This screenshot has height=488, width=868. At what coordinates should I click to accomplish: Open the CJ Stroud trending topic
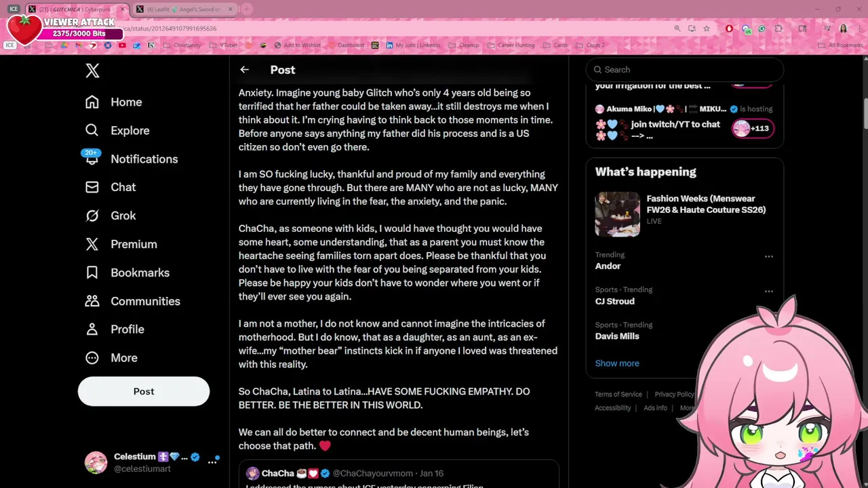point(615,301)
